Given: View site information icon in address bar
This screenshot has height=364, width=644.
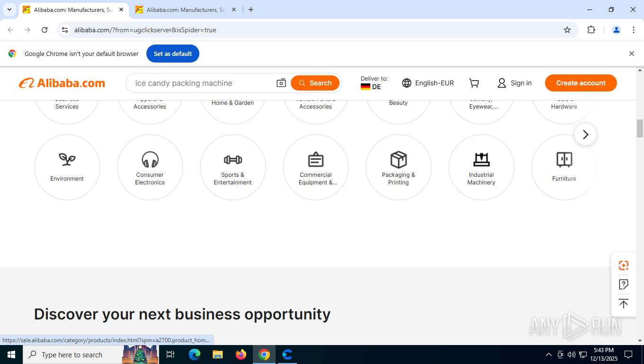Looking at the screenshot, I should pos(65,30).
